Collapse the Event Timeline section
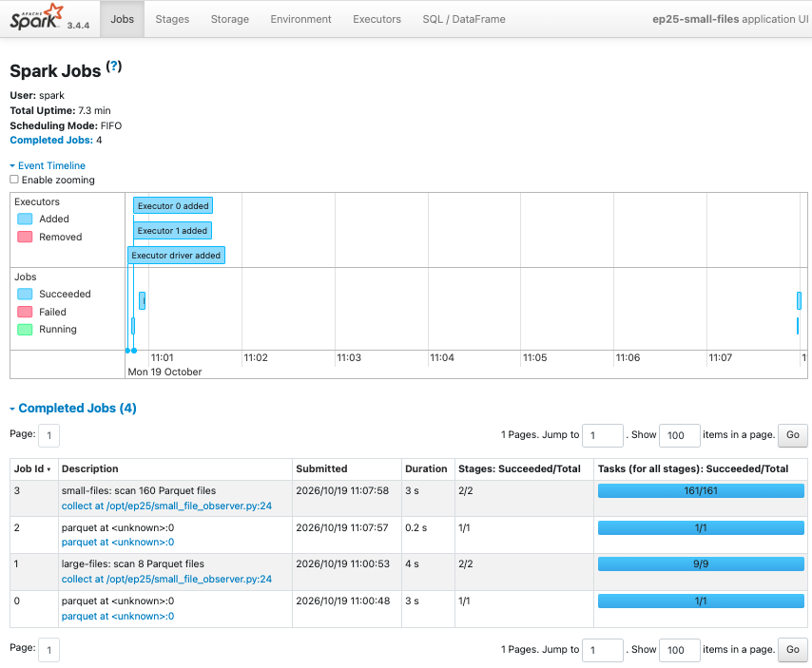 [48, 165]
